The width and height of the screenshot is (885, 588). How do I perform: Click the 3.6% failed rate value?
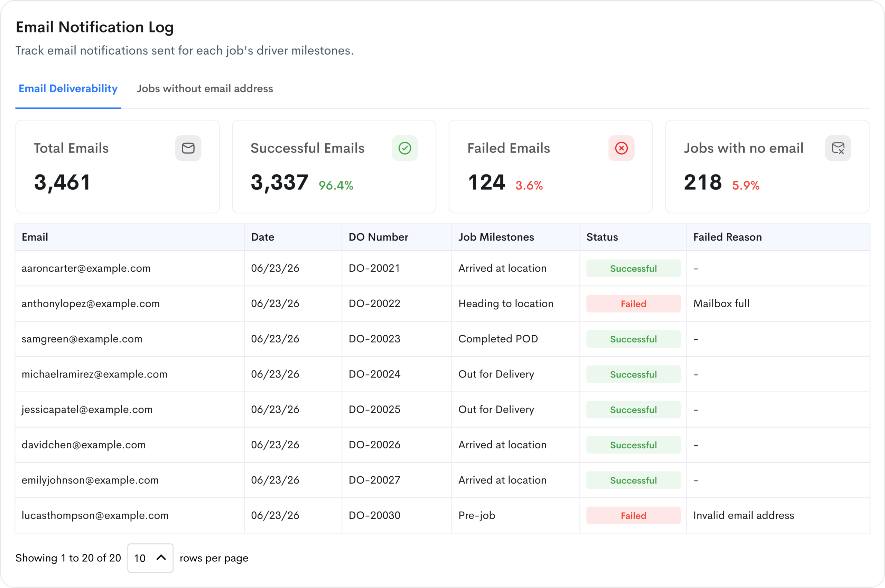(529, 185)
